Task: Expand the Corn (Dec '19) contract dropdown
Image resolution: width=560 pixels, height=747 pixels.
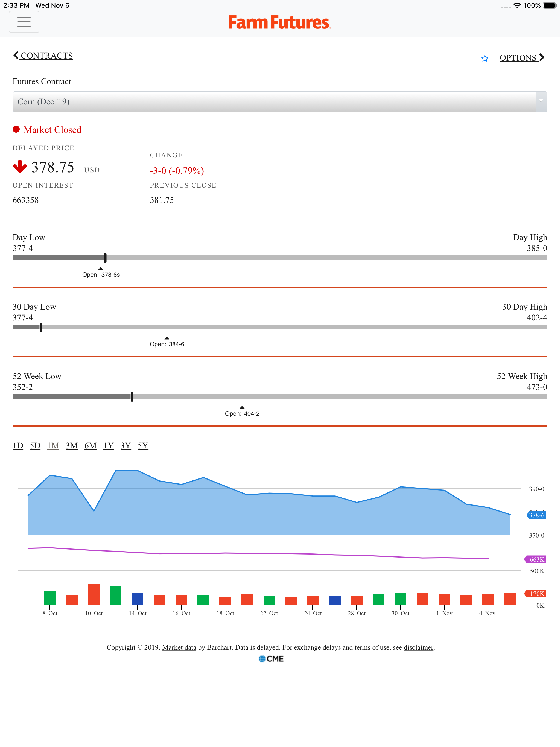Action: pos(280,102)
